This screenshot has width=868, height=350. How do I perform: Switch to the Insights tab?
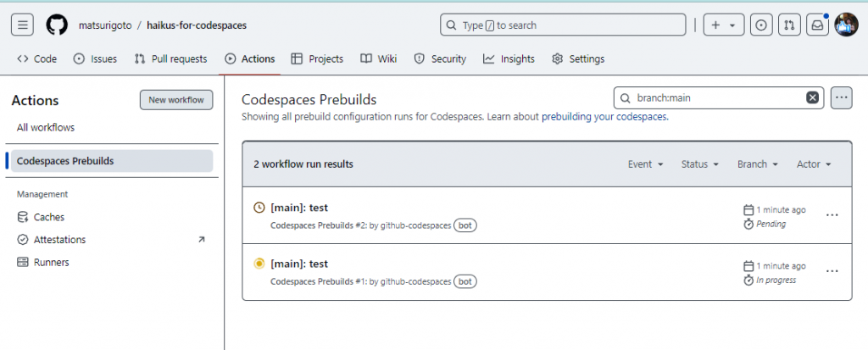pos(509,59)
